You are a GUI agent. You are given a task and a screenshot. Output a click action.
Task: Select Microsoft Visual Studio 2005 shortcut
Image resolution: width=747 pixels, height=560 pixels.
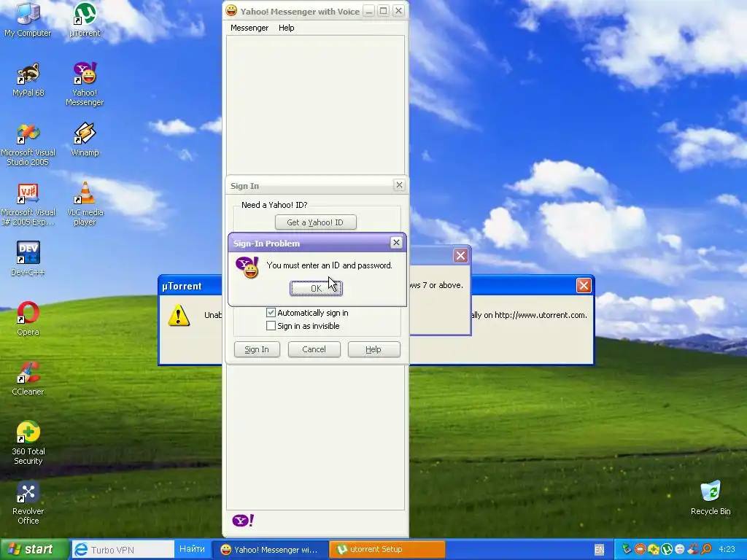(28, 144)
